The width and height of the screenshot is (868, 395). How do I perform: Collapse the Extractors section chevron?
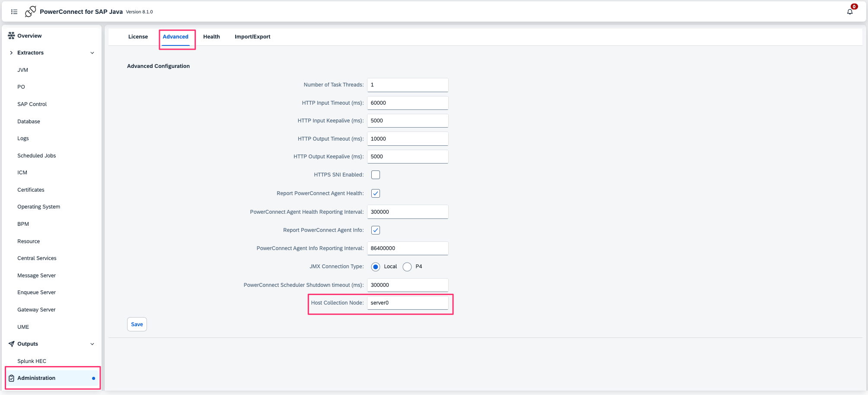92,53
